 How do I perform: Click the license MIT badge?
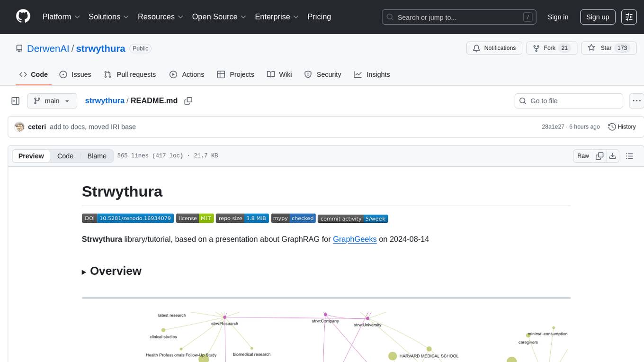point(195,218)
